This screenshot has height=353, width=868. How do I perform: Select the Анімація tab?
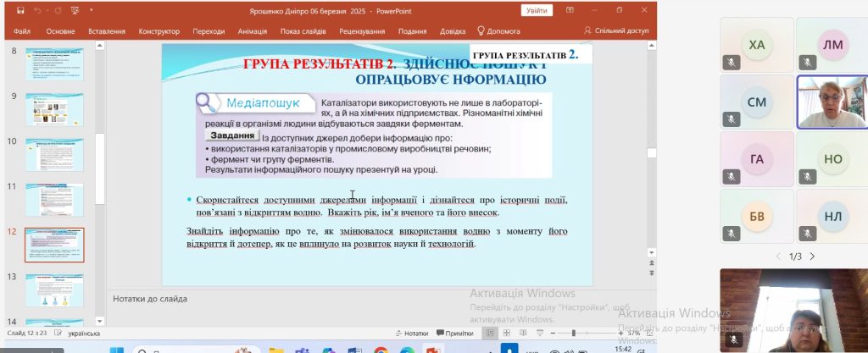[x=253, y=31]
